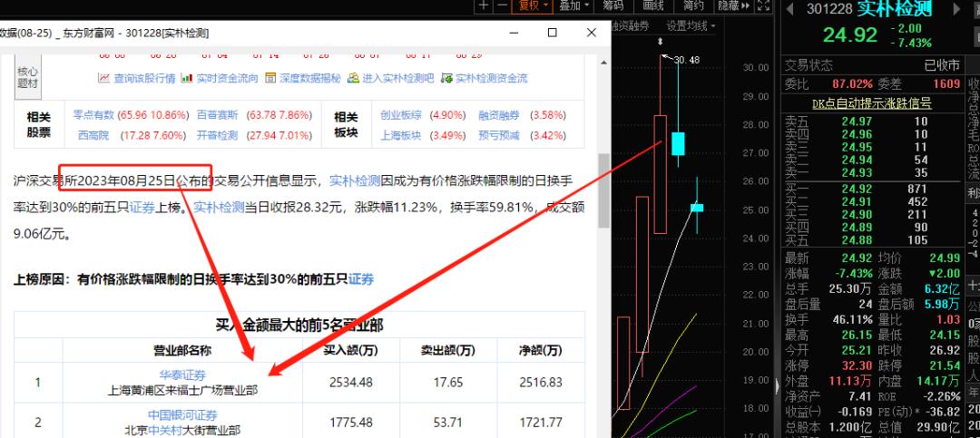Viewport: 980px width, 438px height.
Task: Click the 卖出额(万) column header
Action: tap(448, 351)
